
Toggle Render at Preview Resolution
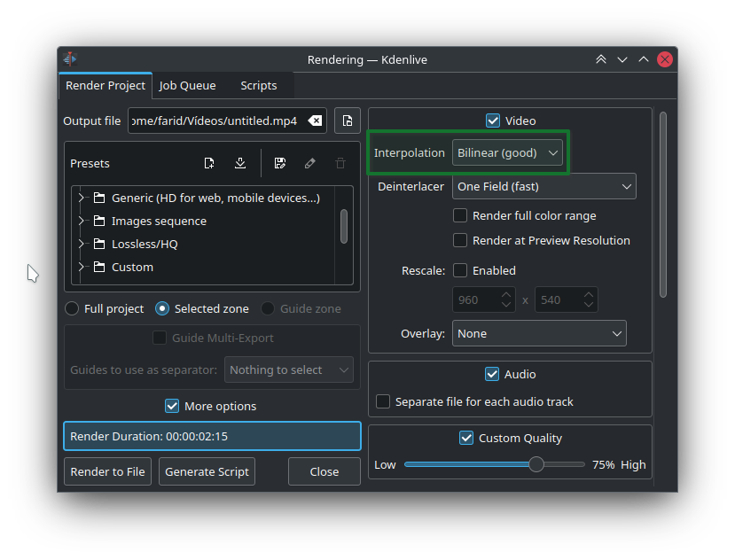460,240
